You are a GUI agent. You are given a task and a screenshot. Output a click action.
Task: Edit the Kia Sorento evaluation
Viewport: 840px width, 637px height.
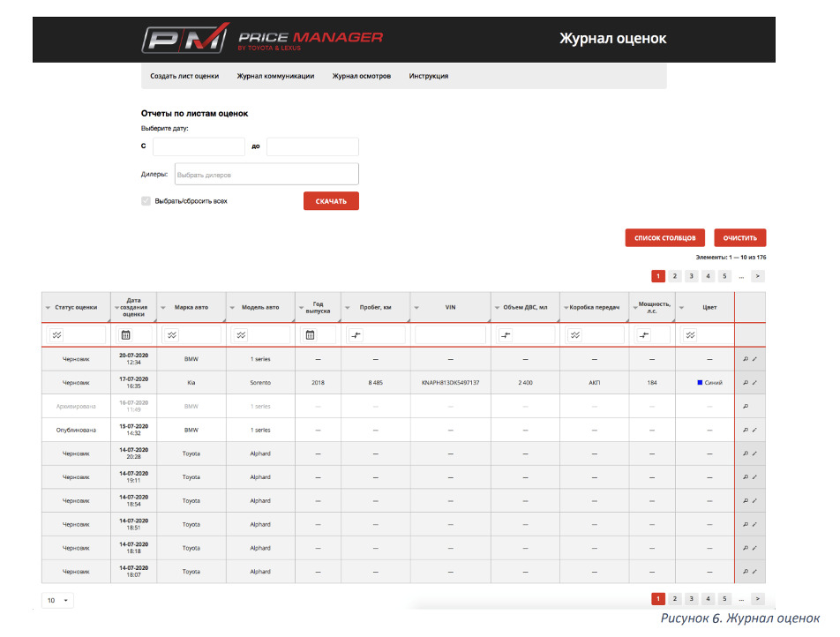tap(754, 383)
